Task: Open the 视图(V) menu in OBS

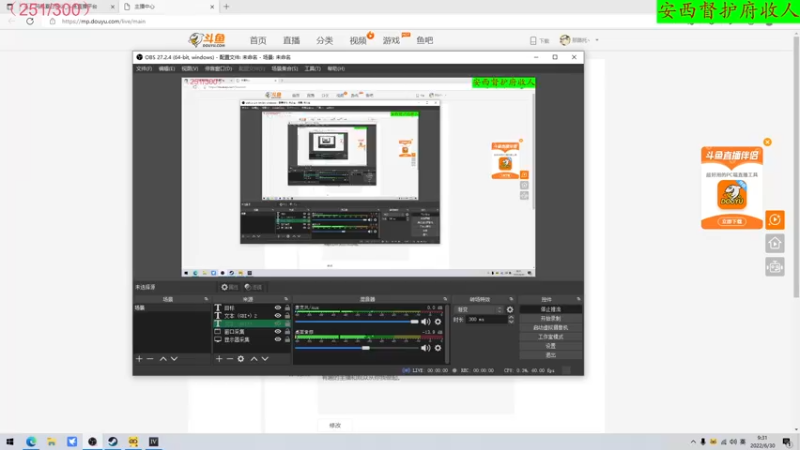Action: pos(189,68)
